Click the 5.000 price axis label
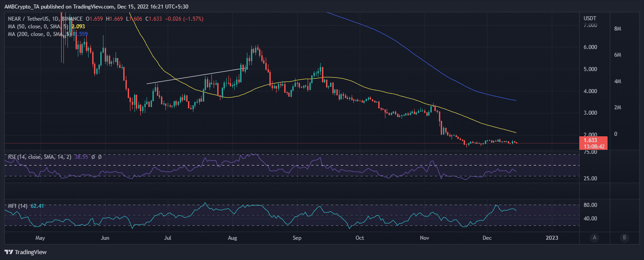Viewport: 644px width, 260px height. (x=591, y=69)
